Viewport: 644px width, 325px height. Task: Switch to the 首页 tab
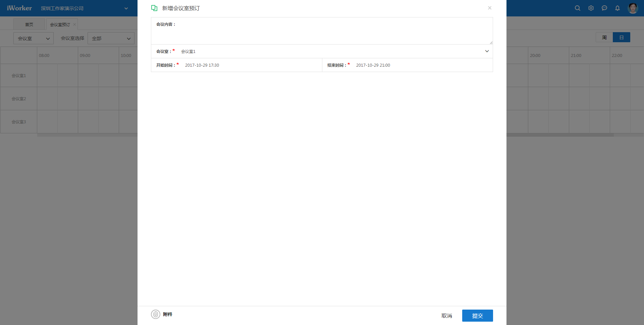click(29, 24)
